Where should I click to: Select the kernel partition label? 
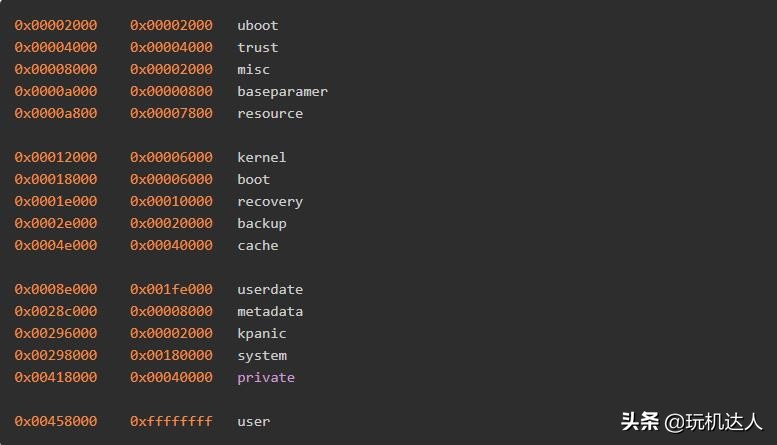(261, 157)
